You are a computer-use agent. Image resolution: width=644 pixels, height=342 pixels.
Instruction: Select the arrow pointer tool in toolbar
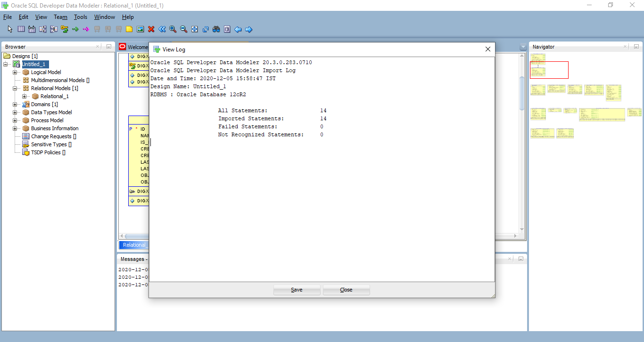(10, 29)
